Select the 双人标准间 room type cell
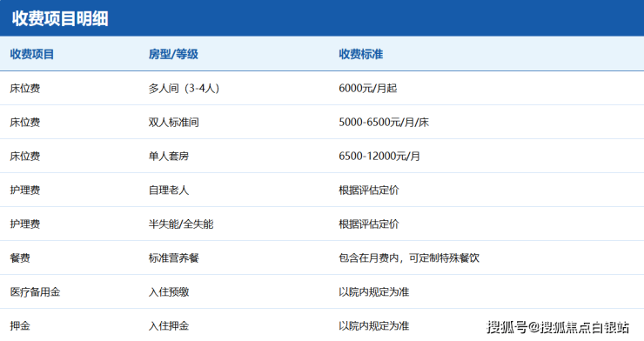Screen dimensions: 644x341 coord(174,123)
